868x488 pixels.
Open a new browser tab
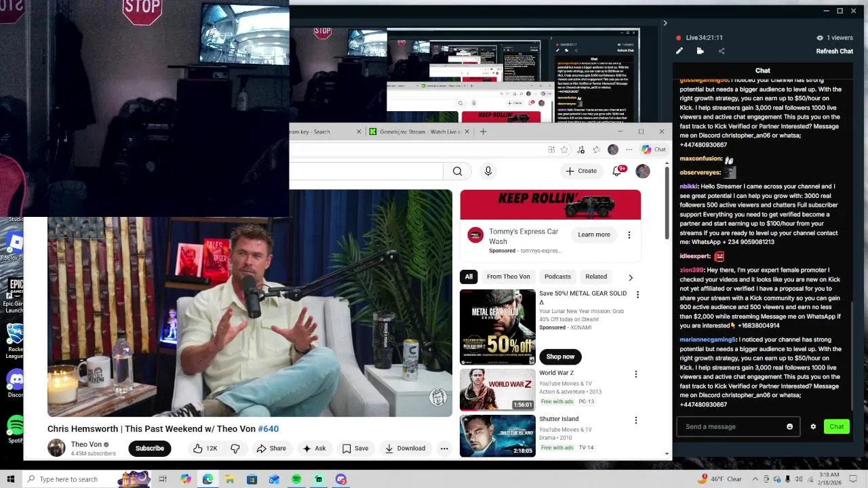483,131
